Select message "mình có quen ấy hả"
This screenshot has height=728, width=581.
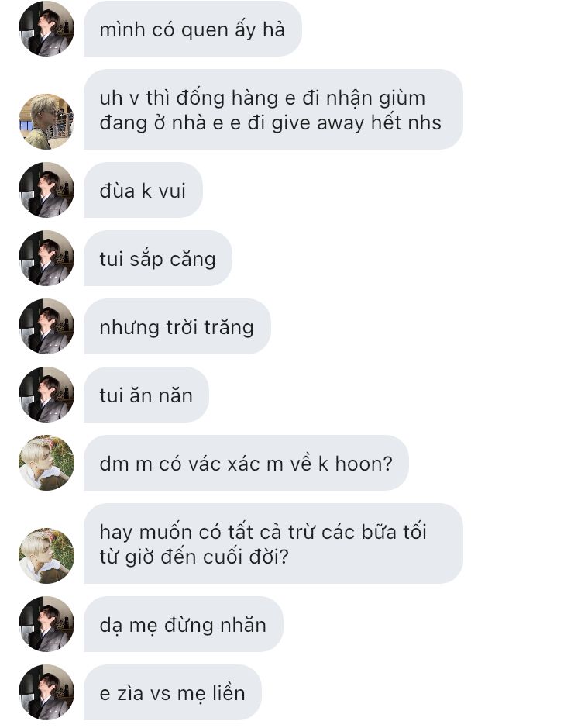193,29
